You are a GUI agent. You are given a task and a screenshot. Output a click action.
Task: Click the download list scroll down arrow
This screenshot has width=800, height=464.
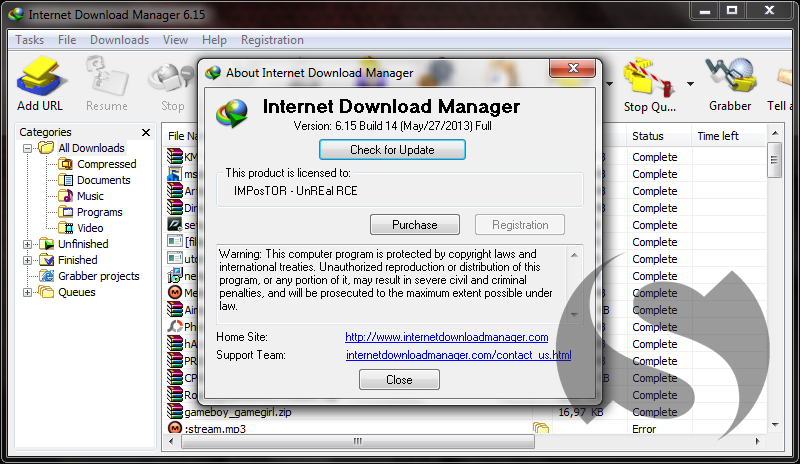click(x=774, y=425)
